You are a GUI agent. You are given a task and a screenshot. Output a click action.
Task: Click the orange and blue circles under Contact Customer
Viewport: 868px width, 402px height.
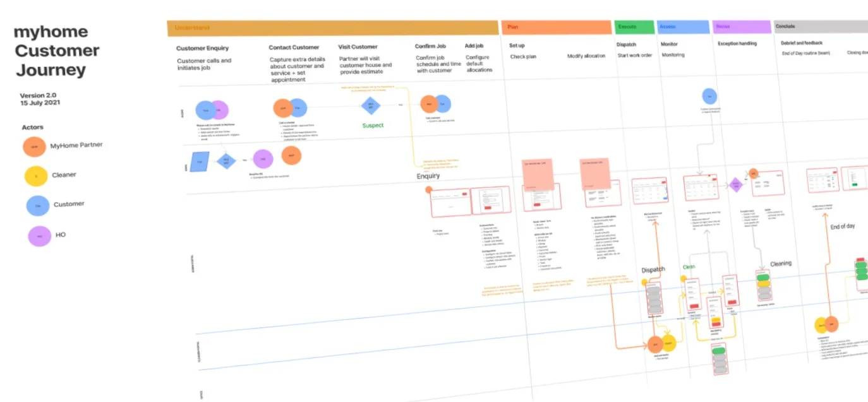pos(290,107)
